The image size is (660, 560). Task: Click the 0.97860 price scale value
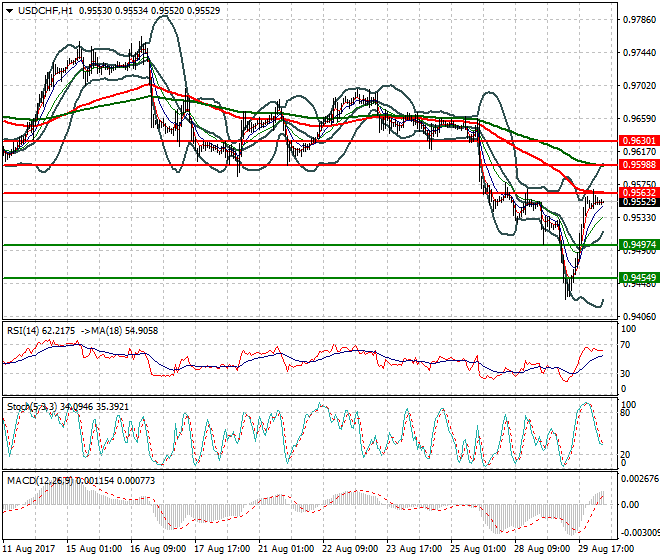coord(639,20)
